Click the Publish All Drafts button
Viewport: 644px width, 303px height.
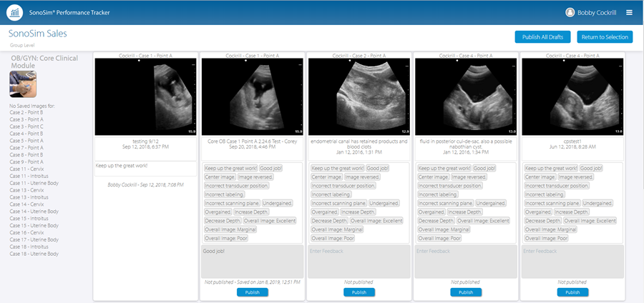click(543, 37)
